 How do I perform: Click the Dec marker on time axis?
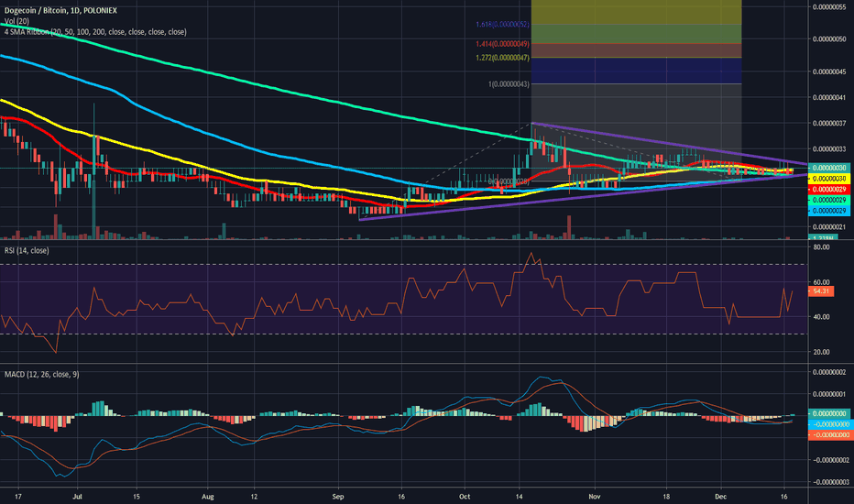coord(721,497)
